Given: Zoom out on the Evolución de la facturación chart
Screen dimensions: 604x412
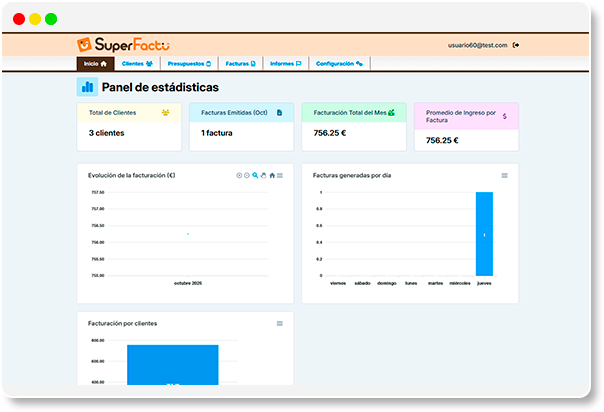Looking at the screenshot, I should (247, 175).
